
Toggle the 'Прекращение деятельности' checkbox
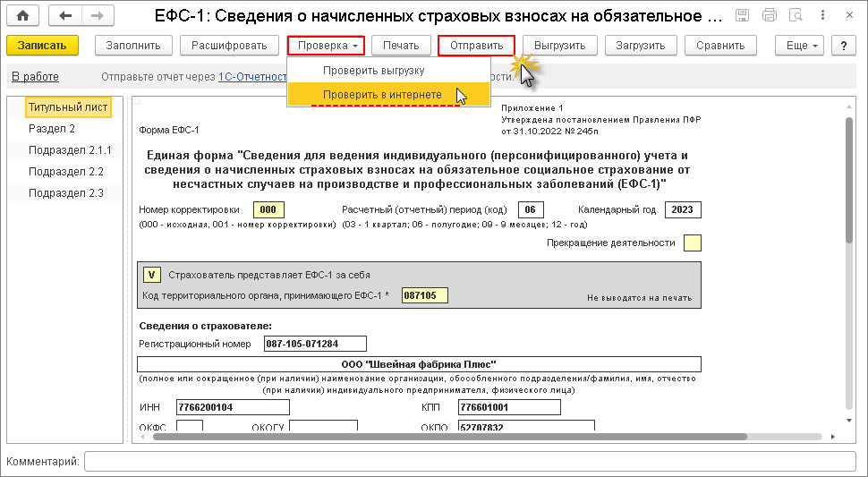click(x=692, y=243)
